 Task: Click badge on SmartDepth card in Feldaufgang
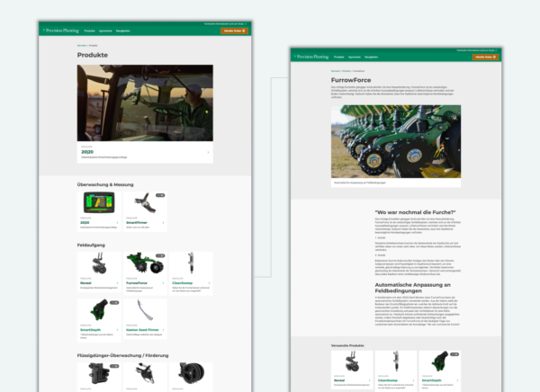point(114,302)
